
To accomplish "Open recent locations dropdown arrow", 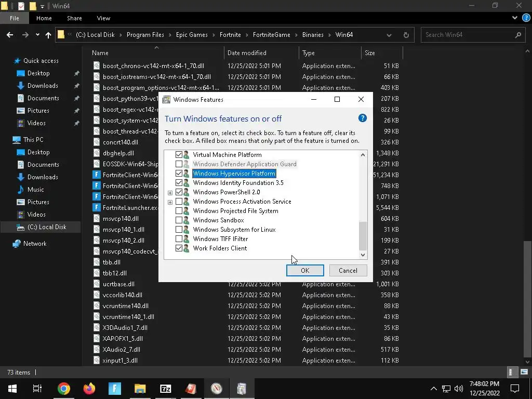I will point(37,35).
